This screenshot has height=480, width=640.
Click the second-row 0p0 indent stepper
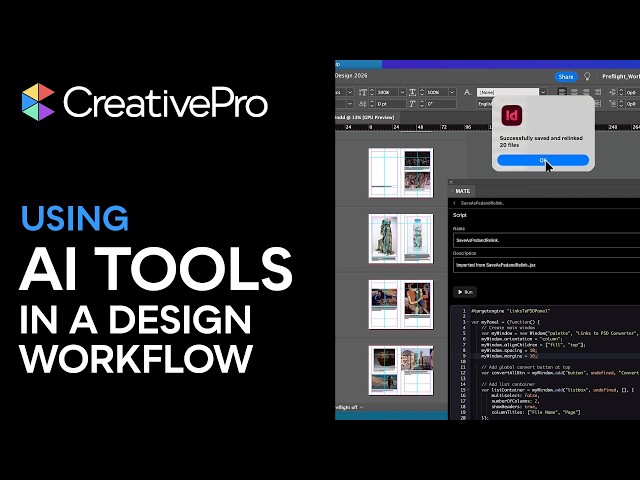(x=621, y=104)
